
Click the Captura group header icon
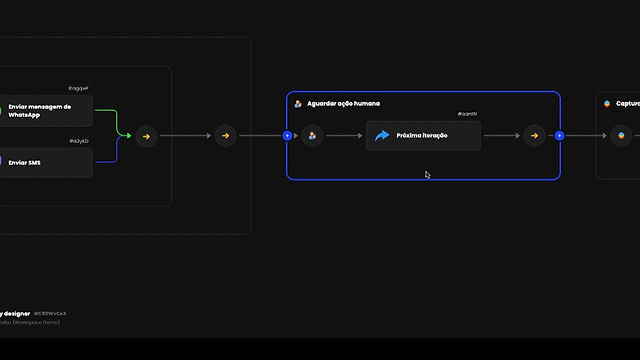click(607, 104)
